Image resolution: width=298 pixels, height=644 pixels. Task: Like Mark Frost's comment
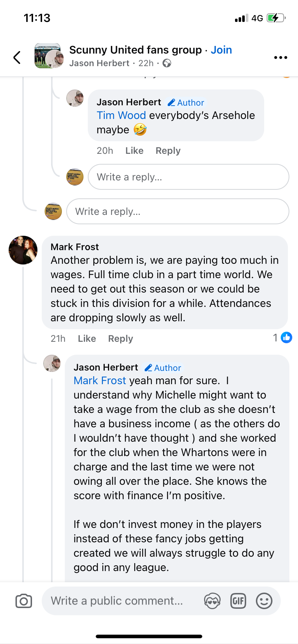[x=87, y=339]
